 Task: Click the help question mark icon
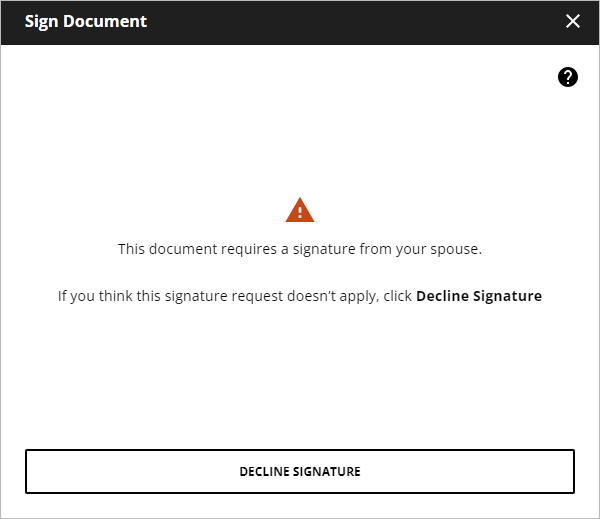click(x=568, y=77)
